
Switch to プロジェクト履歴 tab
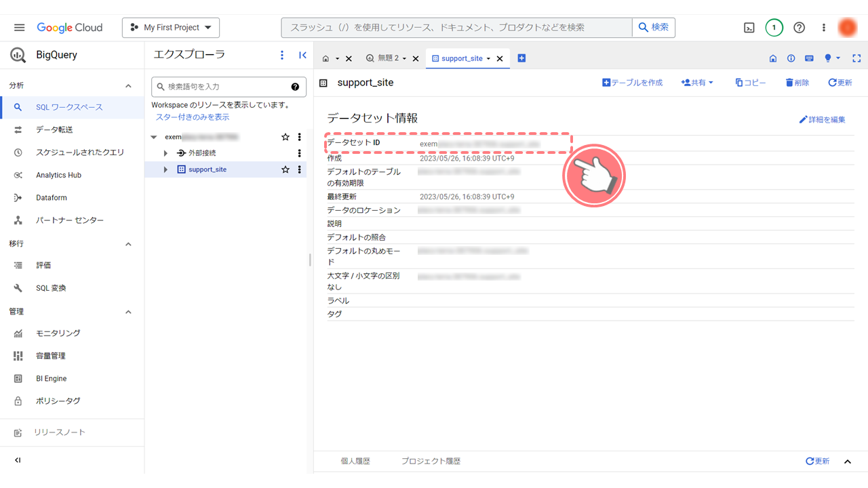(x=431, y=461)
